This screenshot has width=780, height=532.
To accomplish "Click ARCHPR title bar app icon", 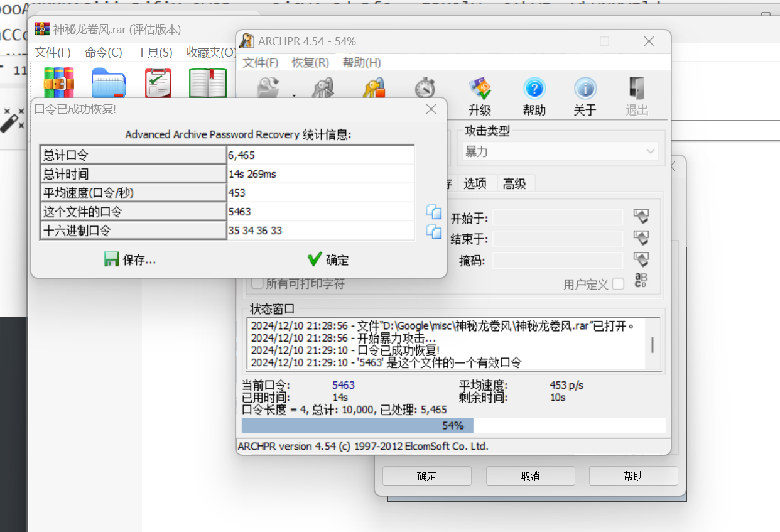I will click(x=247, y=41).
